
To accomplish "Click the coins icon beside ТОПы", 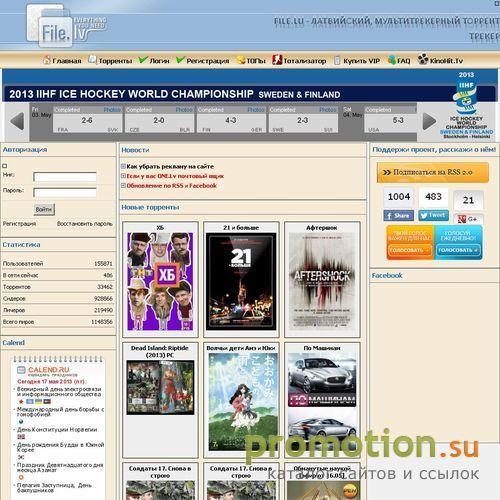I will [241, 60].
